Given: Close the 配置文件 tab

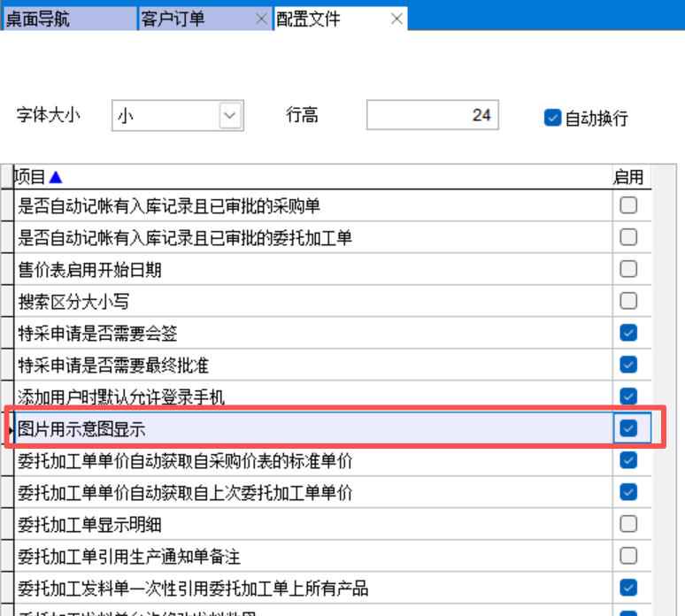Looking at the screenshot, I should click(396, 19).
